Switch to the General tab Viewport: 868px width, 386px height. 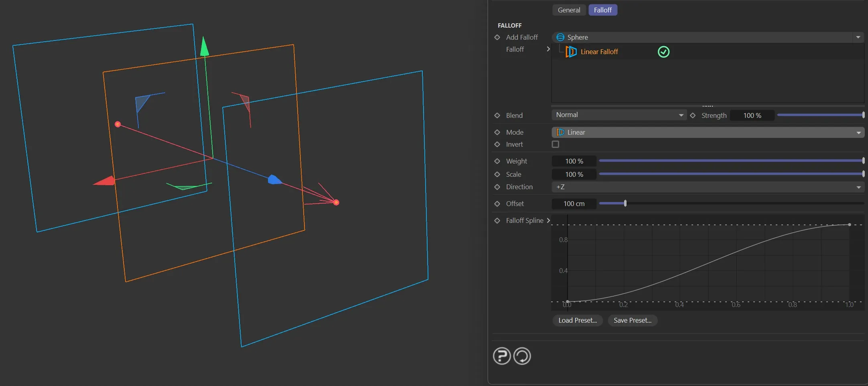[569, 10]
